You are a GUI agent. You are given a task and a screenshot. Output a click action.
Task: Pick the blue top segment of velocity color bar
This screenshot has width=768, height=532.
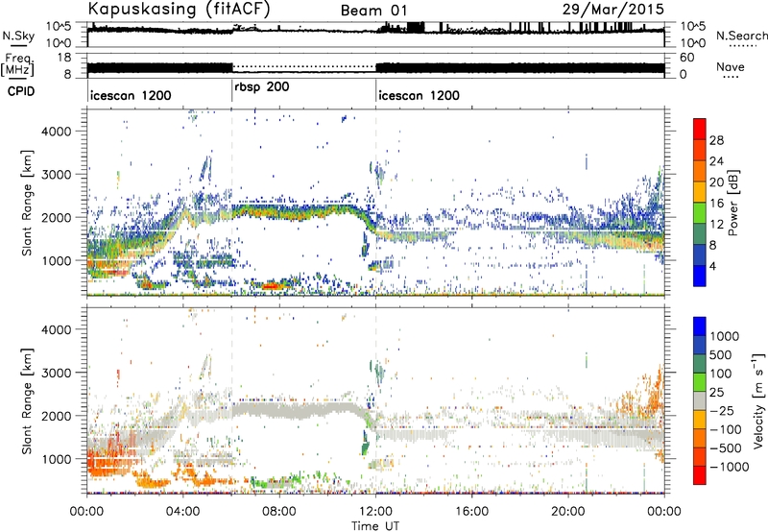tap(700, 326)
